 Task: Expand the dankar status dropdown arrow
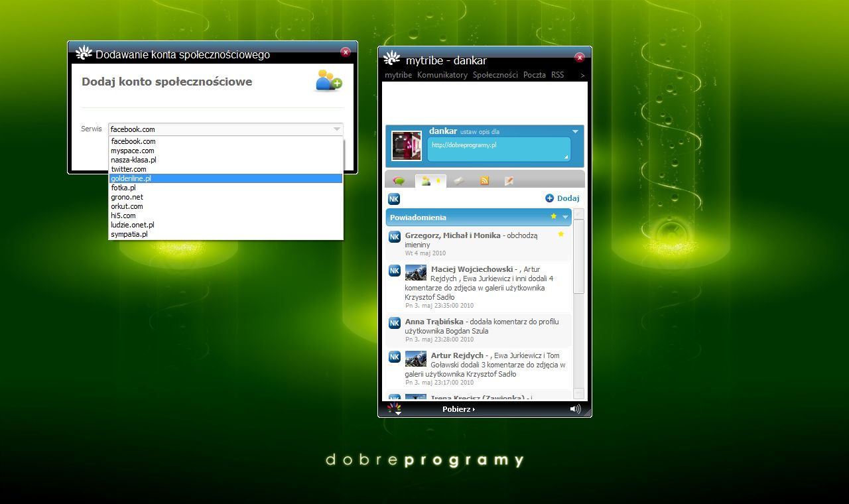click(x=575, y=131)
